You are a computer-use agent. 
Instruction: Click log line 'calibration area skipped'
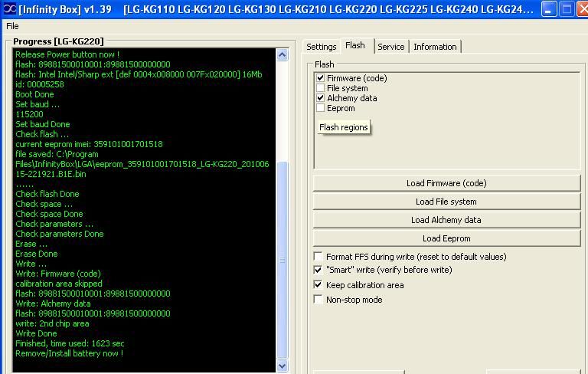tap(59, 284)
